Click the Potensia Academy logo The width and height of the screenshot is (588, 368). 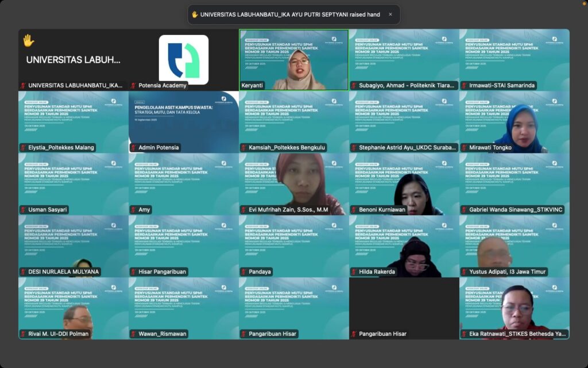pyautogui.click(x=183, y=60)
